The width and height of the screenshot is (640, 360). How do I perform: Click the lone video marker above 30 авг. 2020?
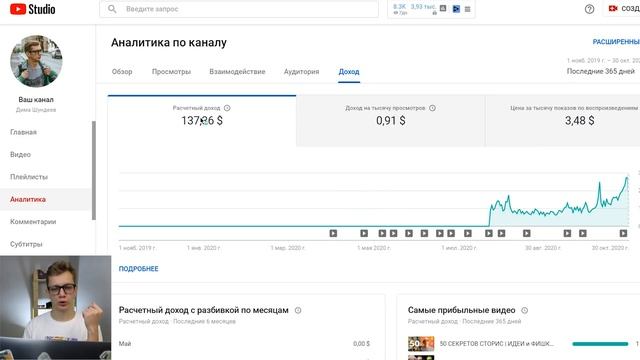527,233
